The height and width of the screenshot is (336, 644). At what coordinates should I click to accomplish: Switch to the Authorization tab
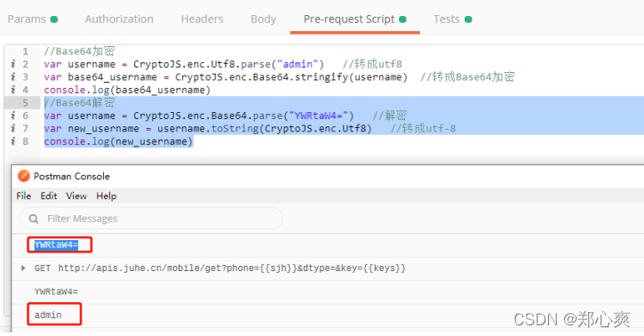[119, 20]
